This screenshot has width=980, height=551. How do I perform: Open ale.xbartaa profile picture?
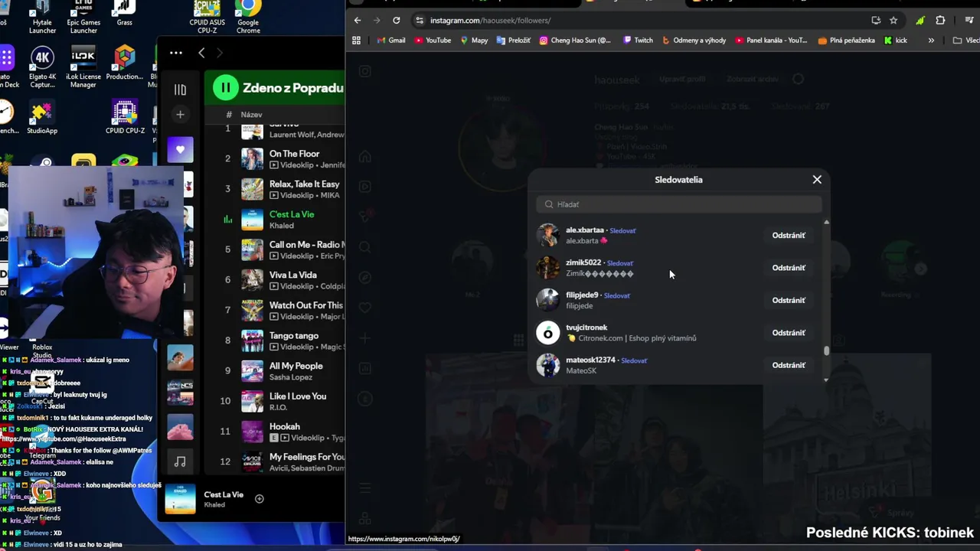pos(547,236)
